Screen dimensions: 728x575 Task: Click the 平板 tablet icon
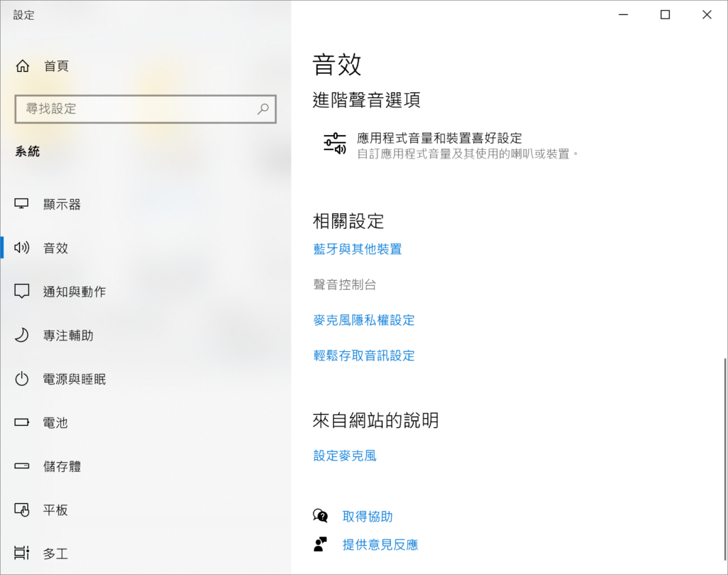click(x=22, y=510)
